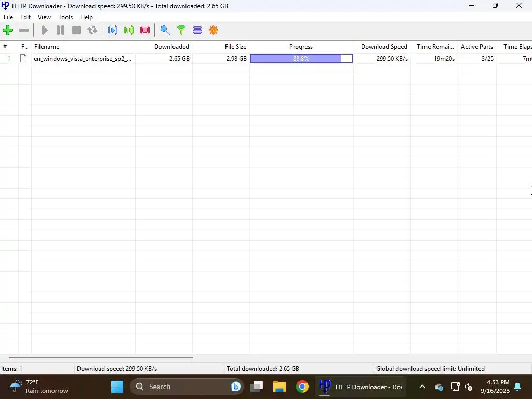Click the Total downloaded status bar entry
Screen dimensions: 532x399
[299, 368]
